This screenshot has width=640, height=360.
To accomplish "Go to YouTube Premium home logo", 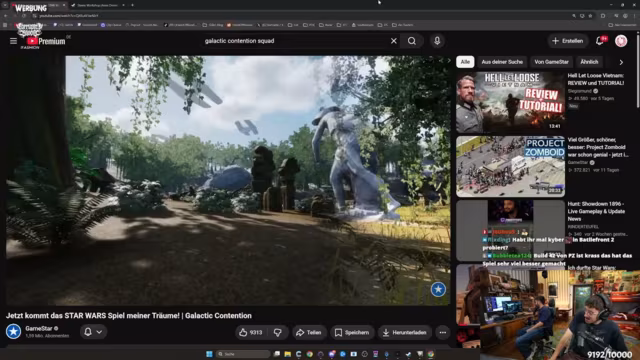I will coord(46,41).
